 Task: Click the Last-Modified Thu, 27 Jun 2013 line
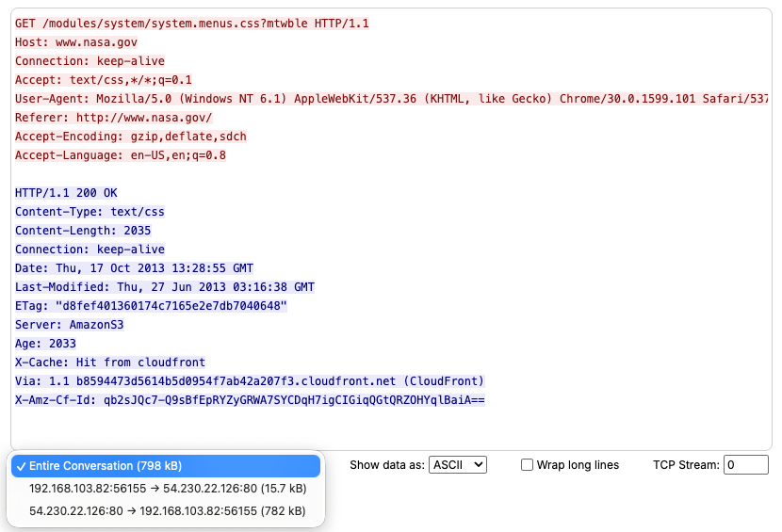pyautogui.click(x=165, y=287)
